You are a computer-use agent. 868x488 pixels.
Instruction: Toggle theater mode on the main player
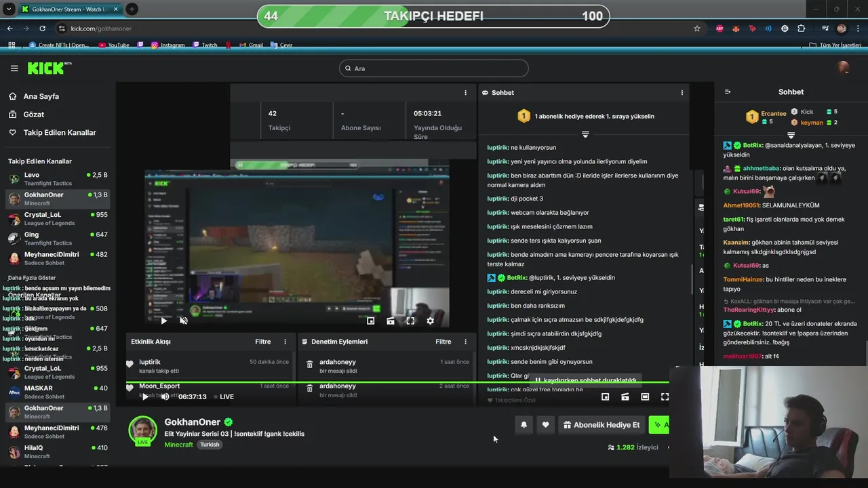(645, 396)
